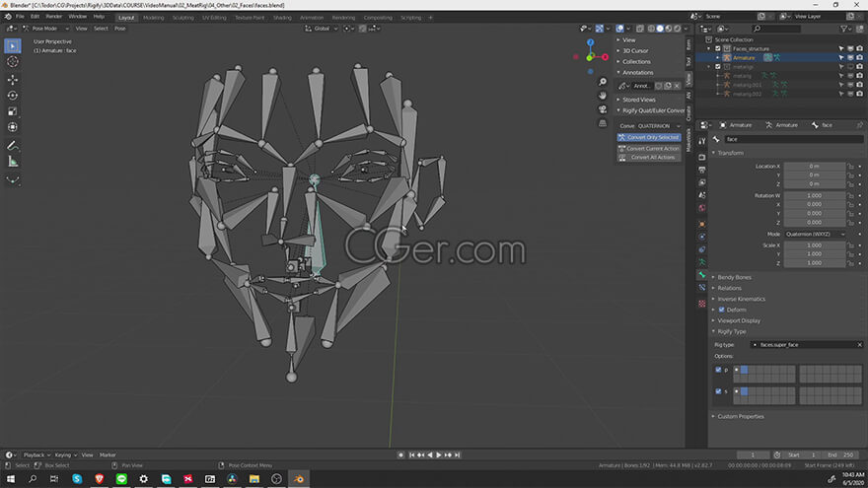Click the Scale X value field
Viewport: 868px width, 488px height.
[x=815, y=245]
